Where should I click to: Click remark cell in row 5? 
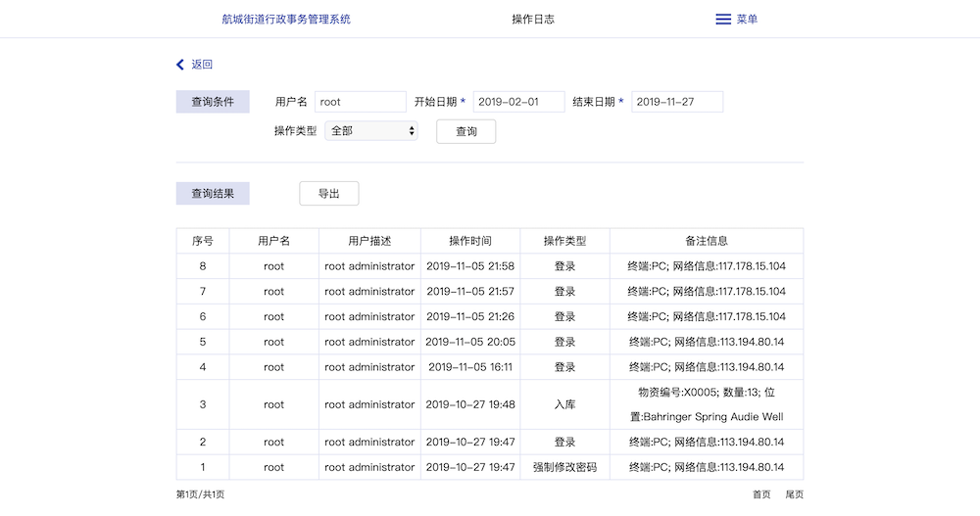(707, 342)
